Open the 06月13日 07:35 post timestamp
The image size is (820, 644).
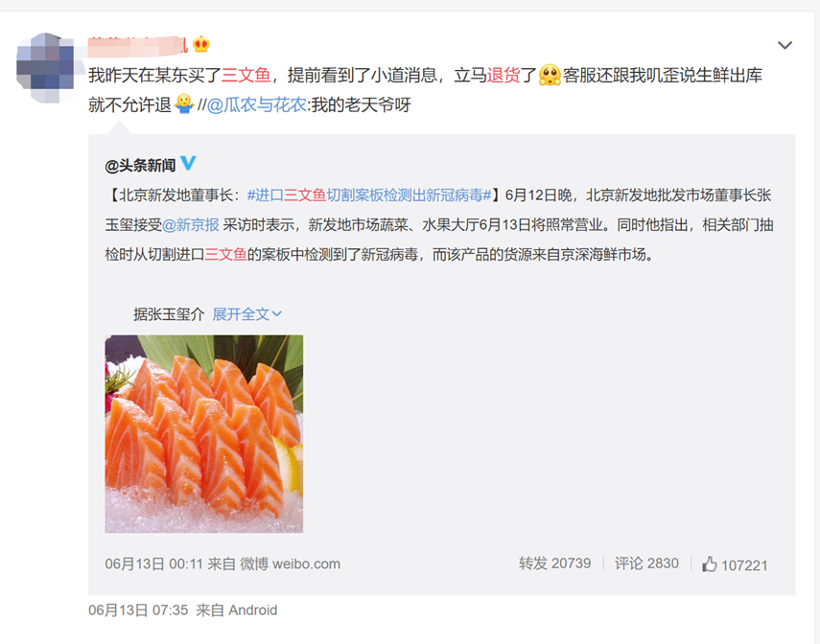pos(138,610)
